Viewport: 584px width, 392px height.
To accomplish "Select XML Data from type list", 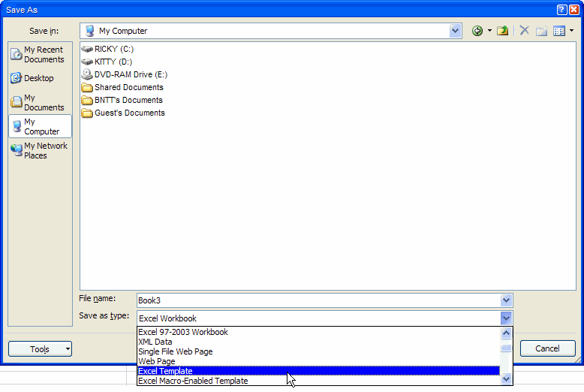I will pyautogui.click(x=155, y=342).
